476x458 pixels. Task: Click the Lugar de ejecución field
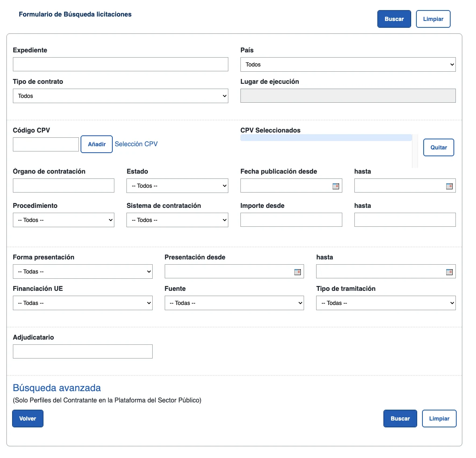pos(348,96)
